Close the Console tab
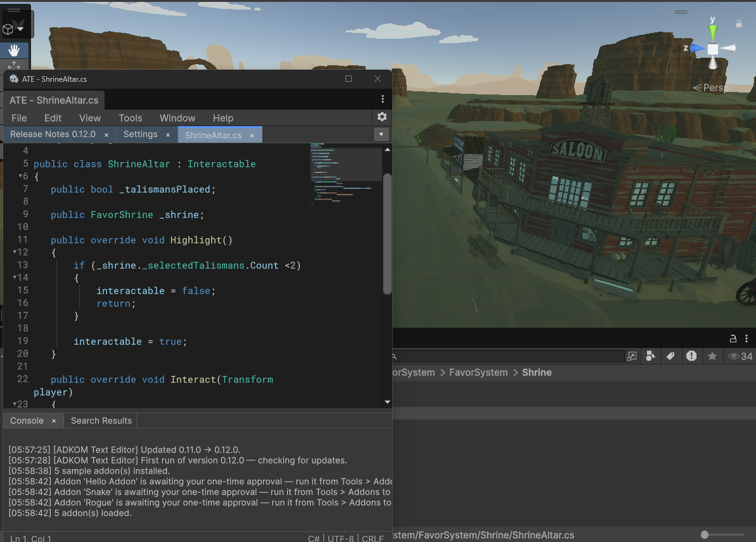 coord(54,421)
